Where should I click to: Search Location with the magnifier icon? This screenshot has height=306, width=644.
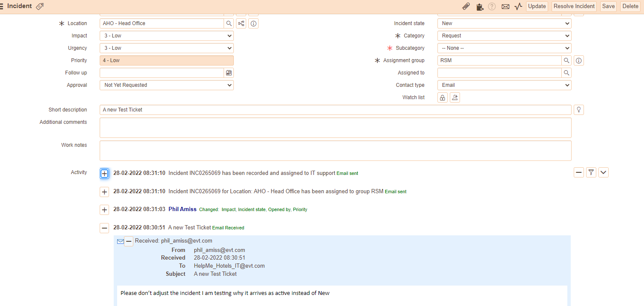point(229,23)
